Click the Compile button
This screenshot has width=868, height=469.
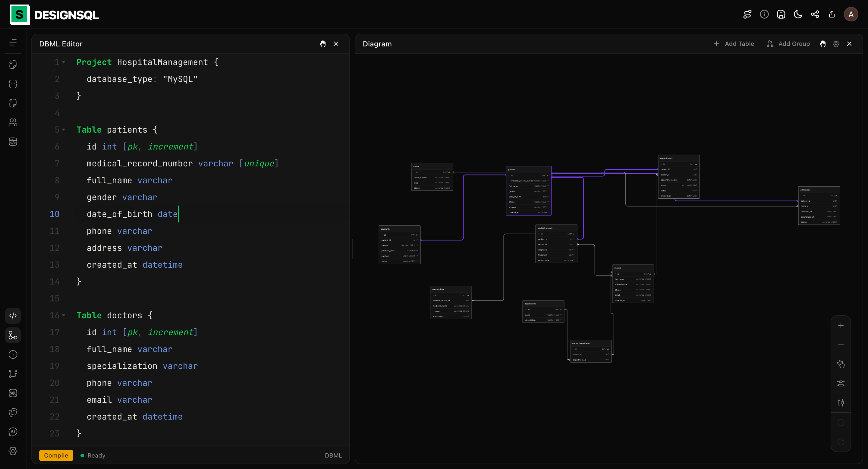point(56,455)
